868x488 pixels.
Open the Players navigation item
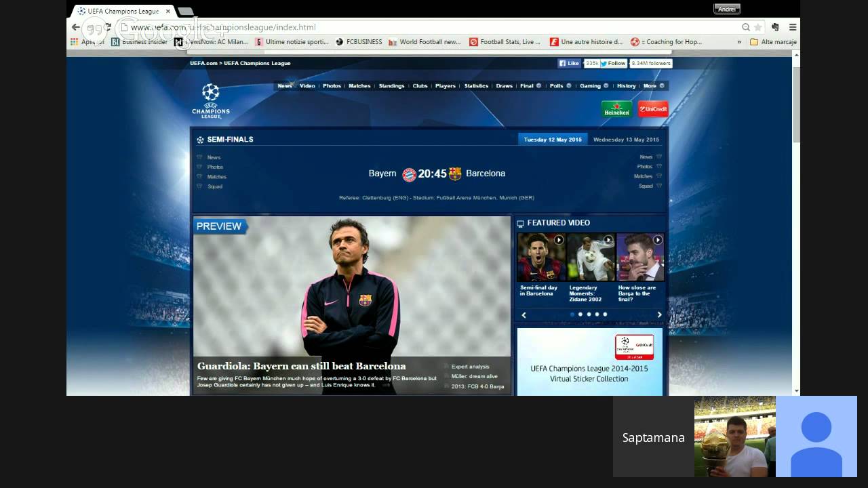[x=446, y=86]
